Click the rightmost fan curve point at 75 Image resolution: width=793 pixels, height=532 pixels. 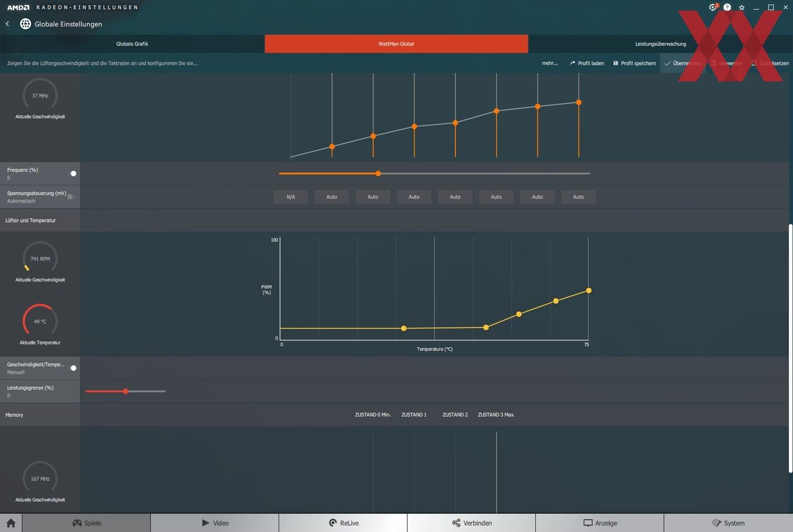click(589, 290)
